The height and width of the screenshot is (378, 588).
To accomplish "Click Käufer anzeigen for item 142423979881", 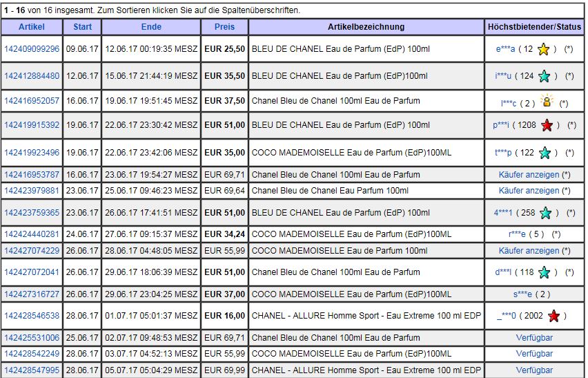I will [x=529, y=191].
